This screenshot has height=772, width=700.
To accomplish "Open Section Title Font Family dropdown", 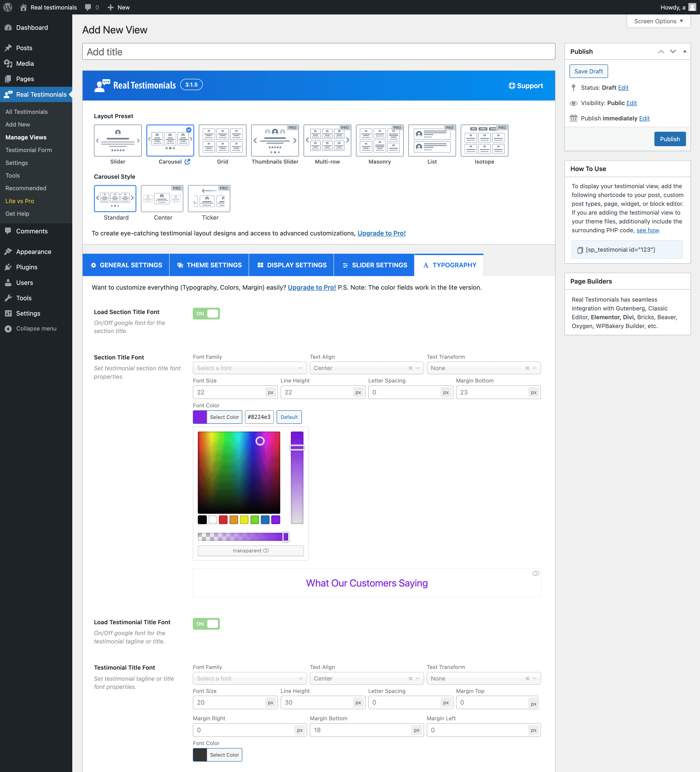I will (250, 368).
